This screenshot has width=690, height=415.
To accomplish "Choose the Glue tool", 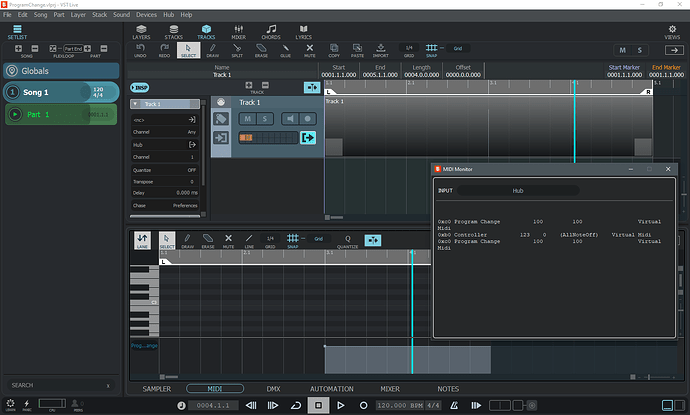I will click(285, 49).
